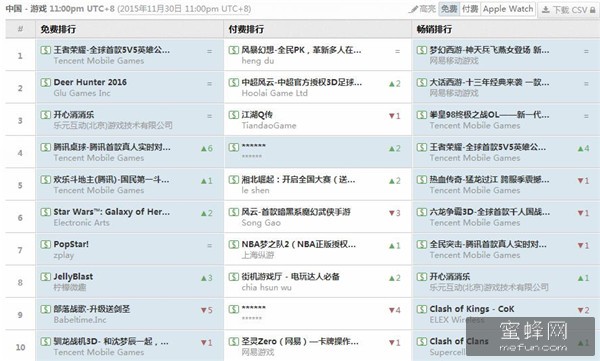Open the Deer Hunter 2016 app link

90,82
